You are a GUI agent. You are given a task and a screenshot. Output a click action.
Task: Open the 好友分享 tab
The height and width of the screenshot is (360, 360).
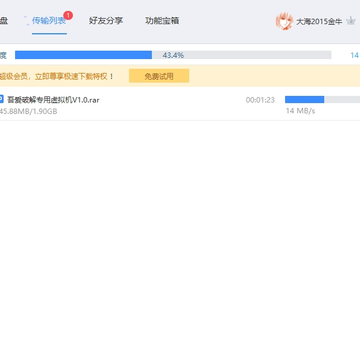pyautogui.click(x=106, y=21)
